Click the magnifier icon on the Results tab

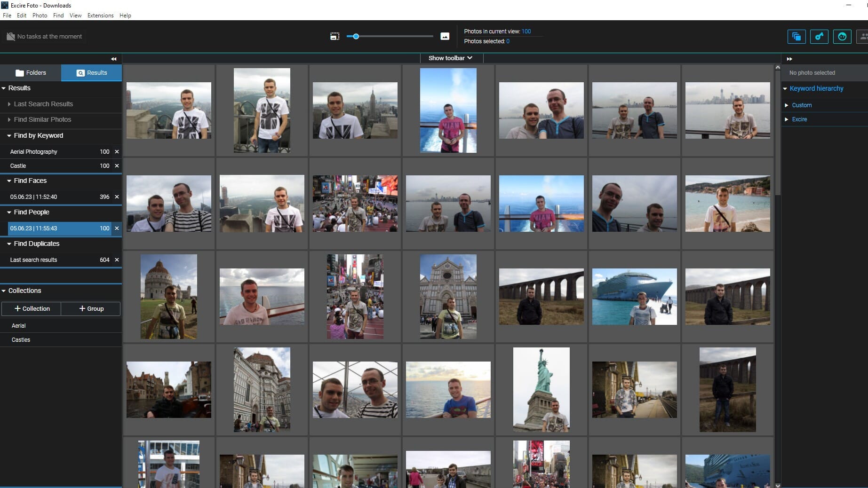coord(80,73)
